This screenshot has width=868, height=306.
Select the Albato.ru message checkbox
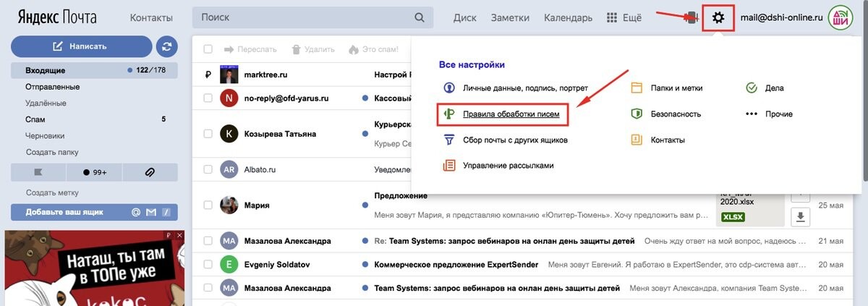208,169
